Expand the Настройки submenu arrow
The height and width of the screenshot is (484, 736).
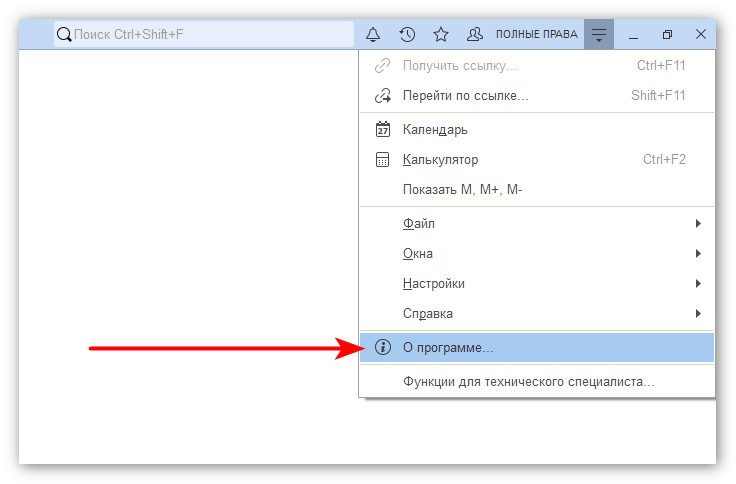click(698, 283)
